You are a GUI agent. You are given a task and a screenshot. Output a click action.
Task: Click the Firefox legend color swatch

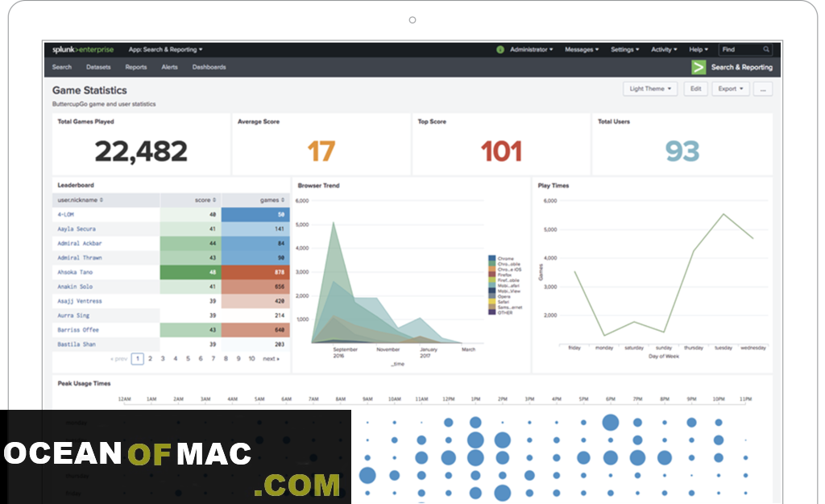pos(492,275)
